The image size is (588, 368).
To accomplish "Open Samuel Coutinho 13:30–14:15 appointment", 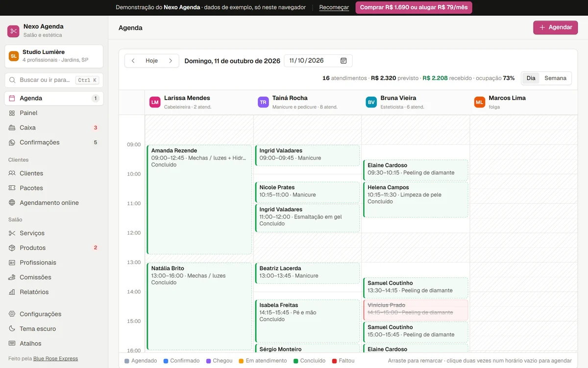I will click(416, 288).
